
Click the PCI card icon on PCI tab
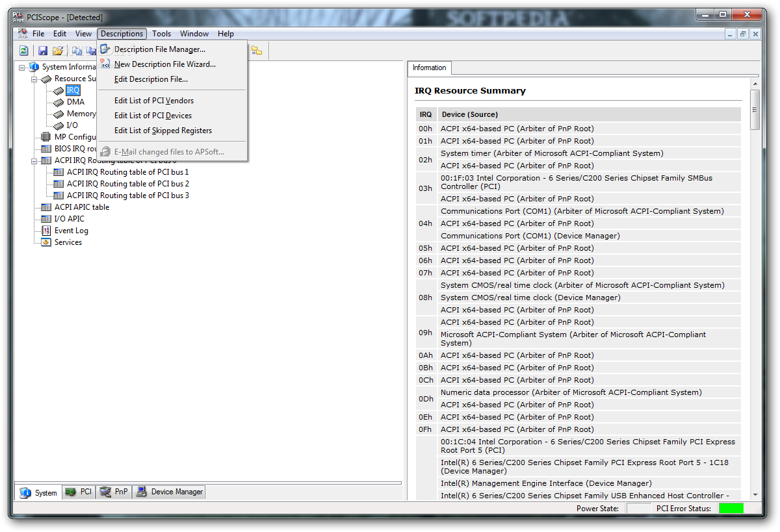click(70, 492)
